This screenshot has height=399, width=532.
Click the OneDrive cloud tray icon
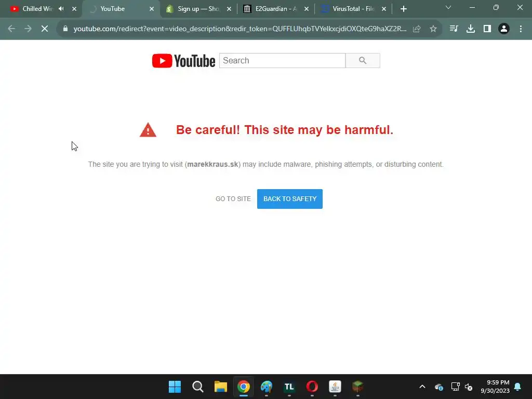[x=438, y=387]
